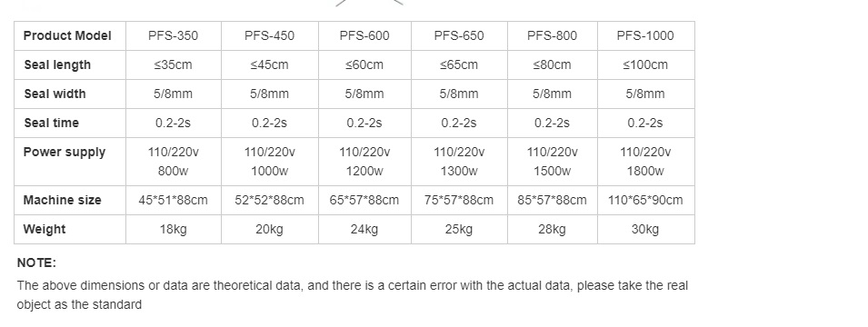Click the Product Model header cell
Screen dimensions: 868x327
click(70, 36)
